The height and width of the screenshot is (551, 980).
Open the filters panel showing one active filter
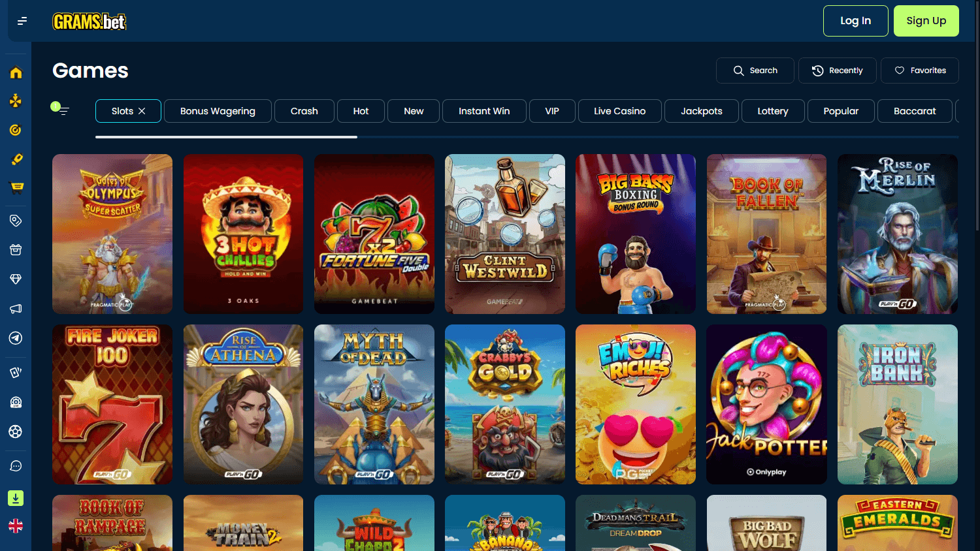pos(61,109)
